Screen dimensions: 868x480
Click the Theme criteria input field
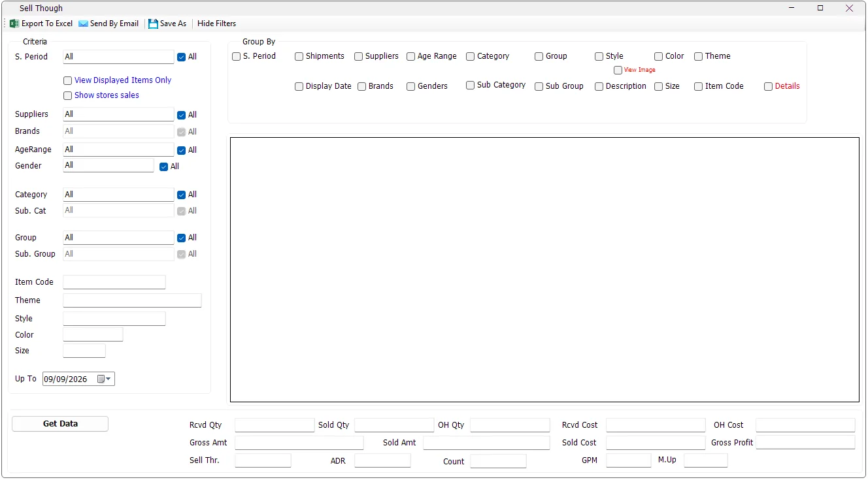pyautogui.click(x=132, y=300)
